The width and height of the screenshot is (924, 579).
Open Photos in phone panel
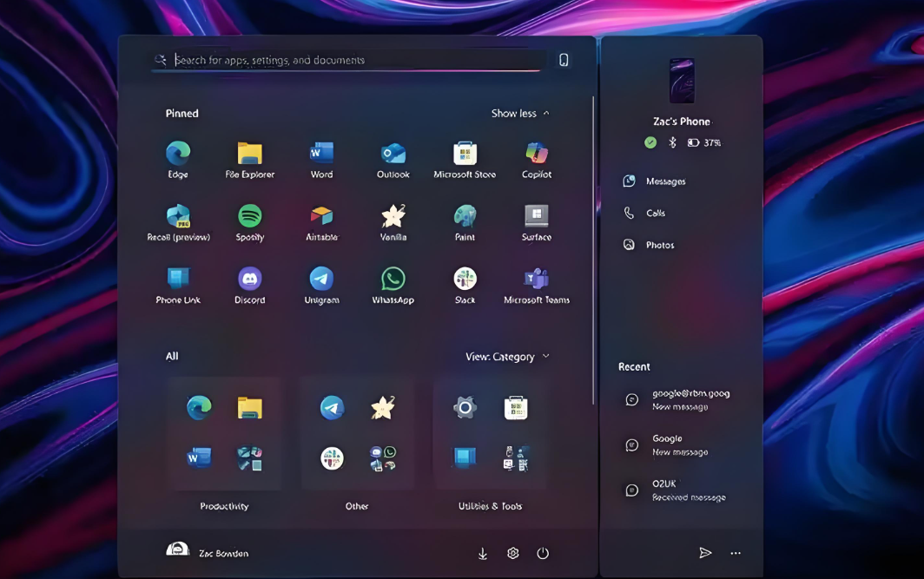pyautogui.click(x=659, y=246)
